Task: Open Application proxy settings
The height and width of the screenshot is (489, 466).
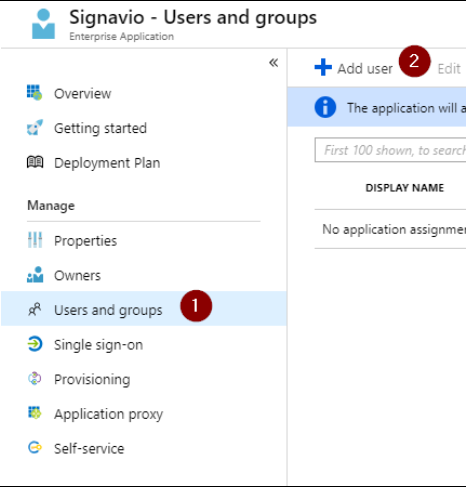Action: 108,414
